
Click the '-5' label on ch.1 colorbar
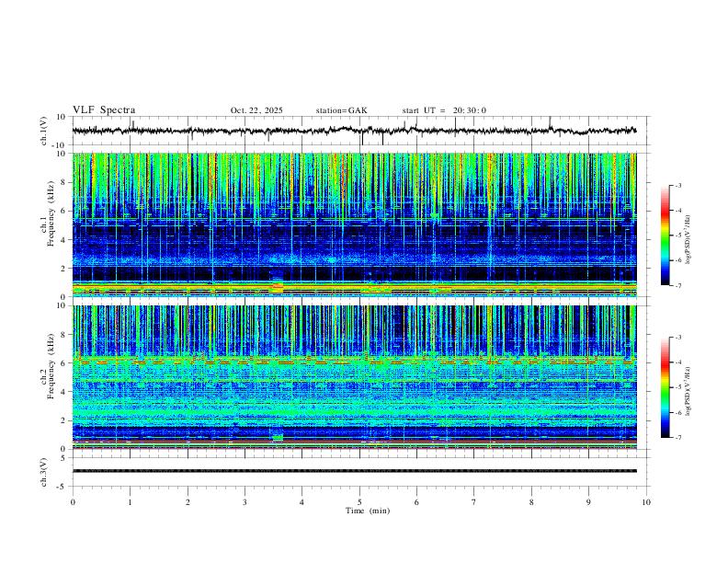pos(678,236)
